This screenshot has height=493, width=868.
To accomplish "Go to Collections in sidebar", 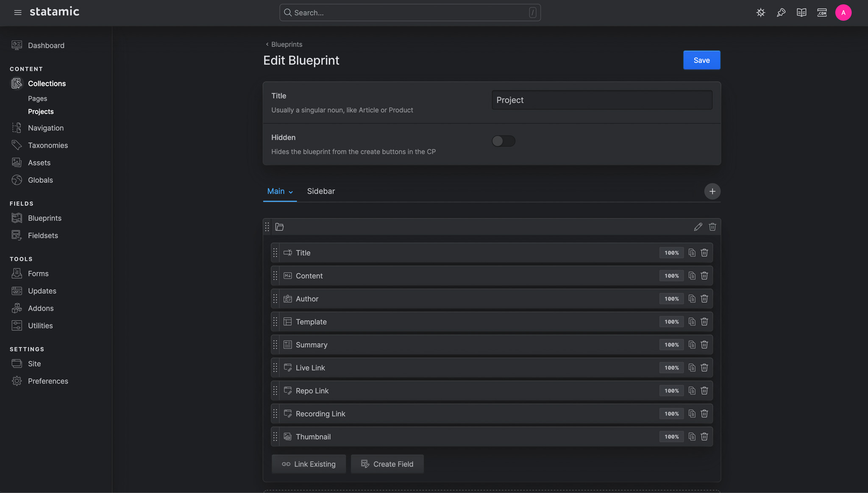I will (x=47, y=84).
